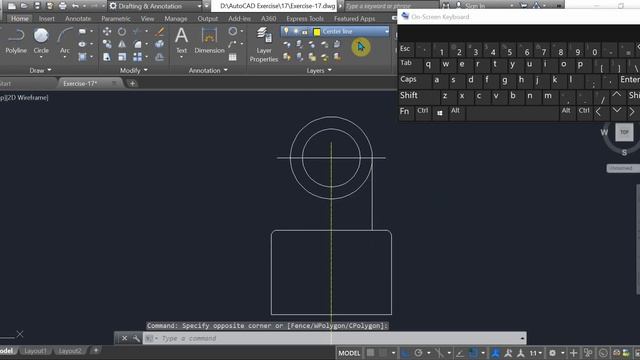
Task: Toggle snap mode in status bar
Action: click(383, 353)
